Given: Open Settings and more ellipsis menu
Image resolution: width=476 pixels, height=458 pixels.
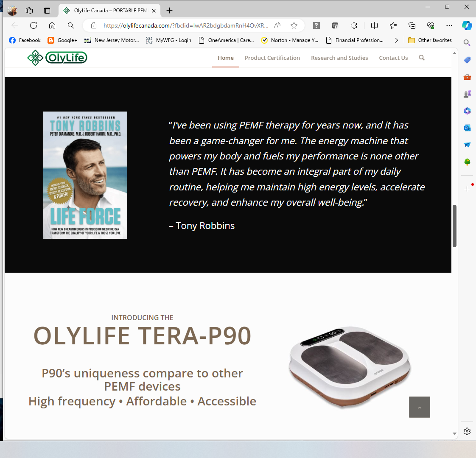Looking at the screenshot, I should click(449, 25).
